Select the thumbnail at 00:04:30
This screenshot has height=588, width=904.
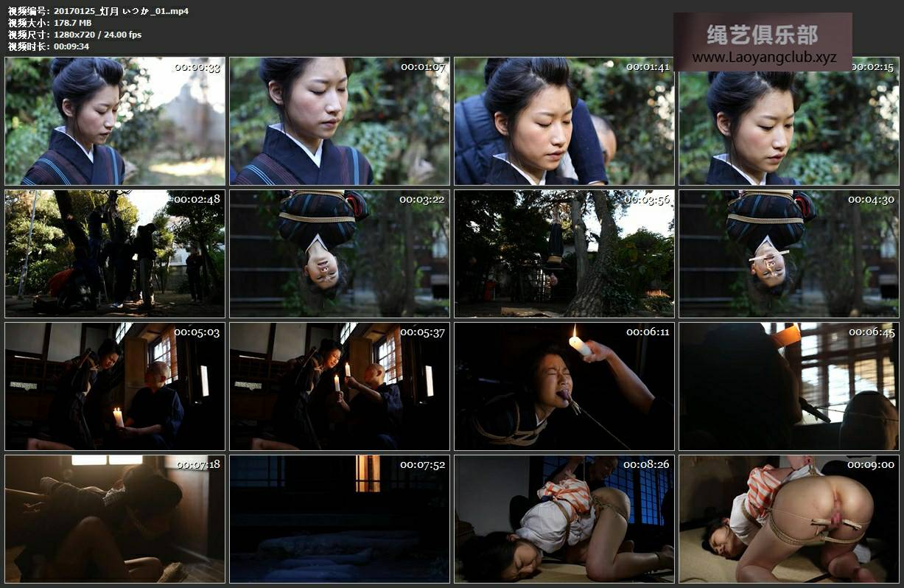[789, 253]
